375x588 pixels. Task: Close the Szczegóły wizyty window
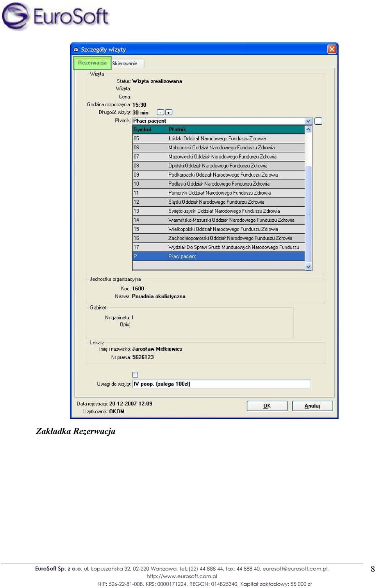pyautogui.click(x=332, y=49)
